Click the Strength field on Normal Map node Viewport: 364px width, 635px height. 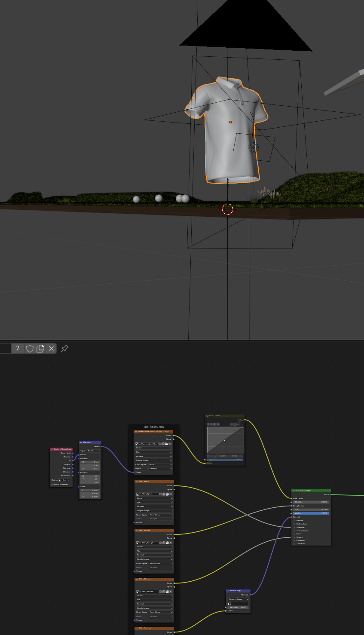tap(238, 607)
